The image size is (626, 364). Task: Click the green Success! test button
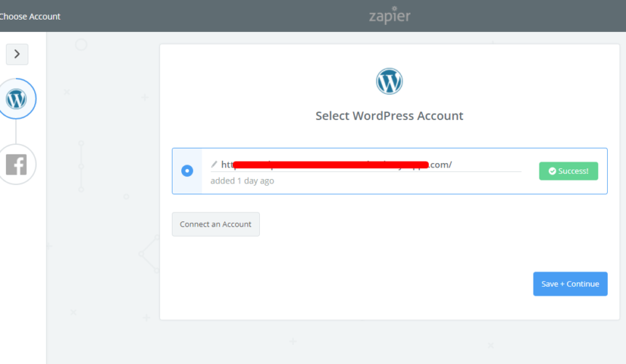click(568, 171)
